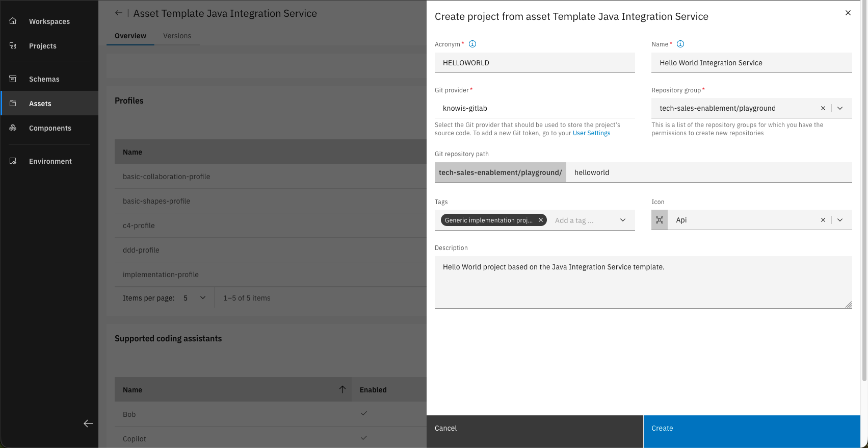Open the Items per page dropdown
This screenshot has width=868, height=448.
[194, 298]
